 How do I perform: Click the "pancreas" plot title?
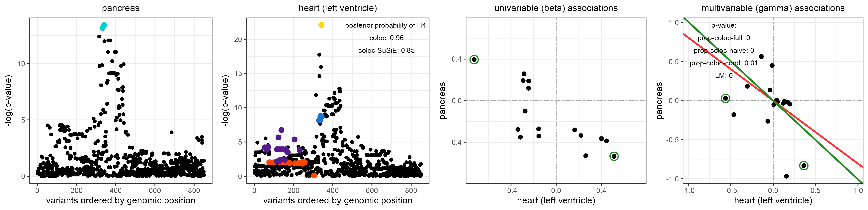121,8
